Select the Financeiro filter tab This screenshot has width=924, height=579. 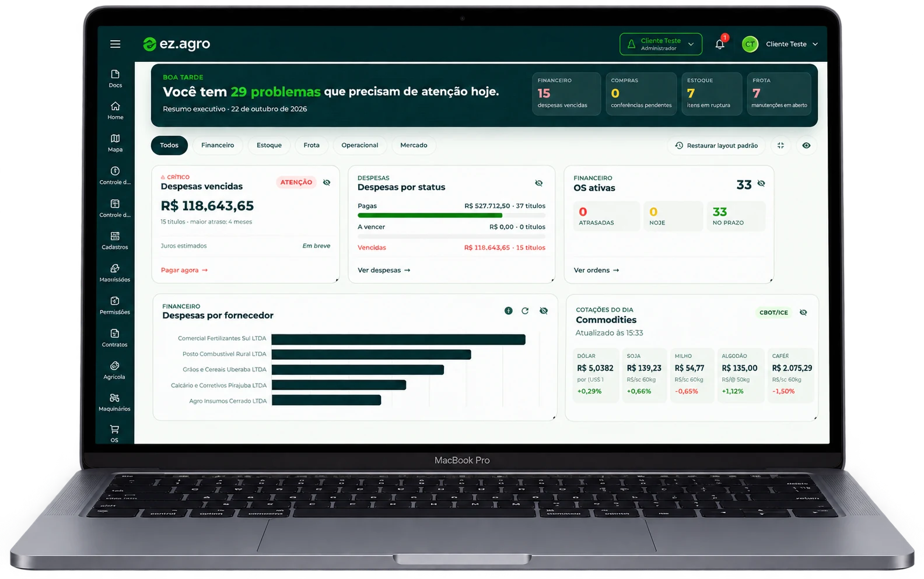tap(218, 145)
